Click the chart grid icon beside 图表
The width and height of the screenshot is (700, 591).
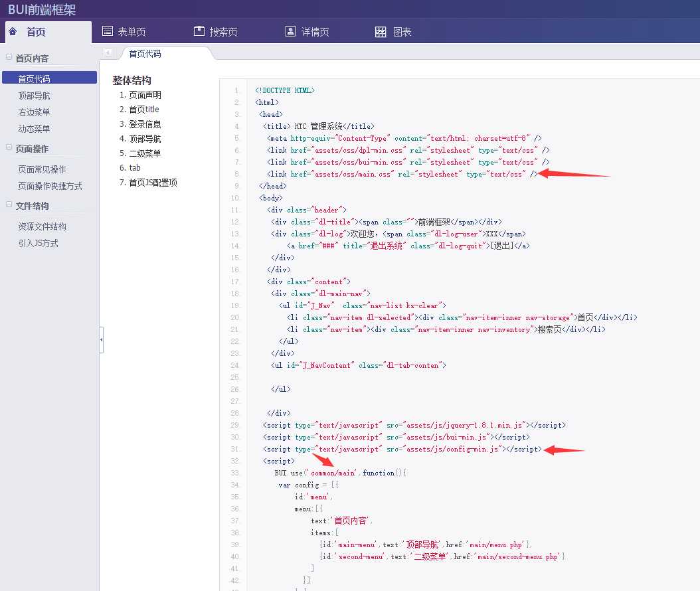point(381,31)
